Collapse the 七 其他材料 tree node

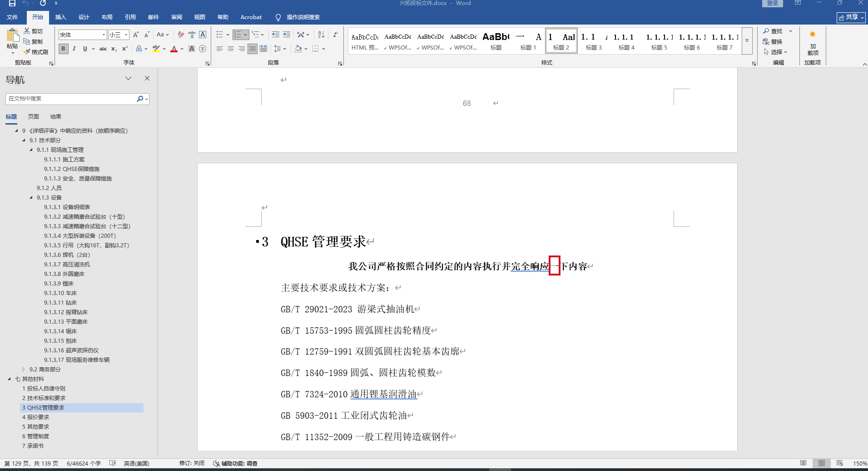tap(9, 379)
